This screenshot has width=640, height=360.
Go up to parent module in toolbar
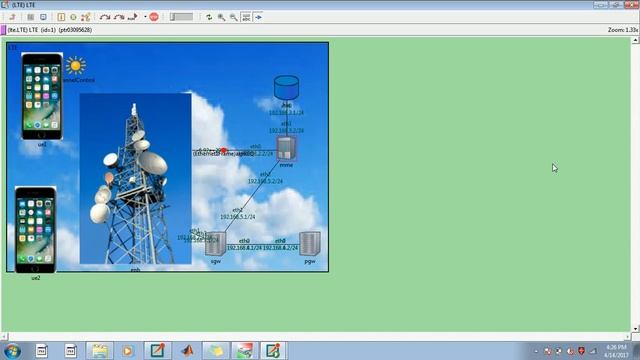click(x=12, y=17)
